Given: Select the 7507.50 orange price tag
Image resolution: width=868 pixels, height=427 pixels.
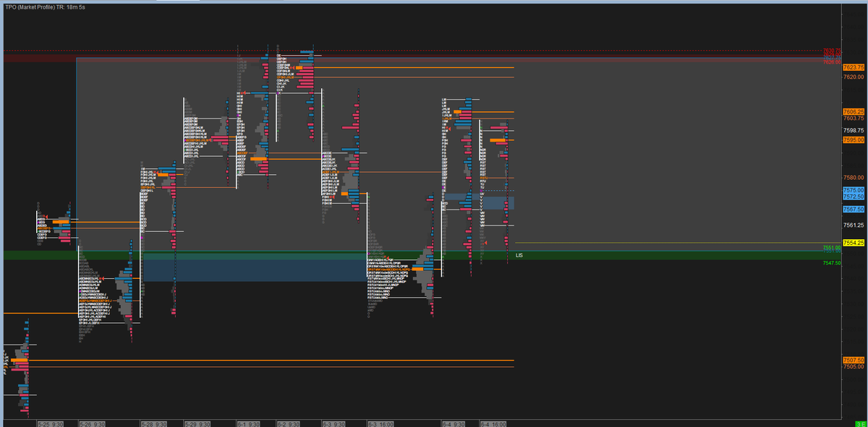Looking at the screenshot, I should pos(854,360).
